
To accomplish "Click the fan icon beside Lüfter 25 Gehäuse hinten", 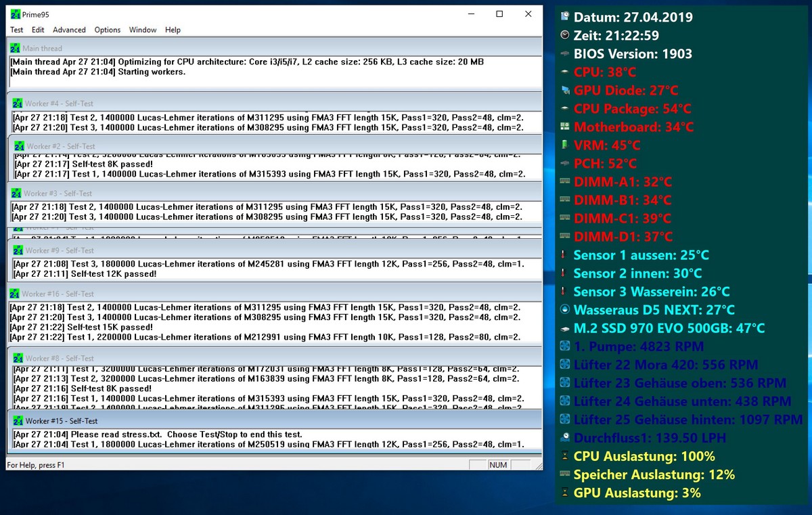I will point(565,419).
